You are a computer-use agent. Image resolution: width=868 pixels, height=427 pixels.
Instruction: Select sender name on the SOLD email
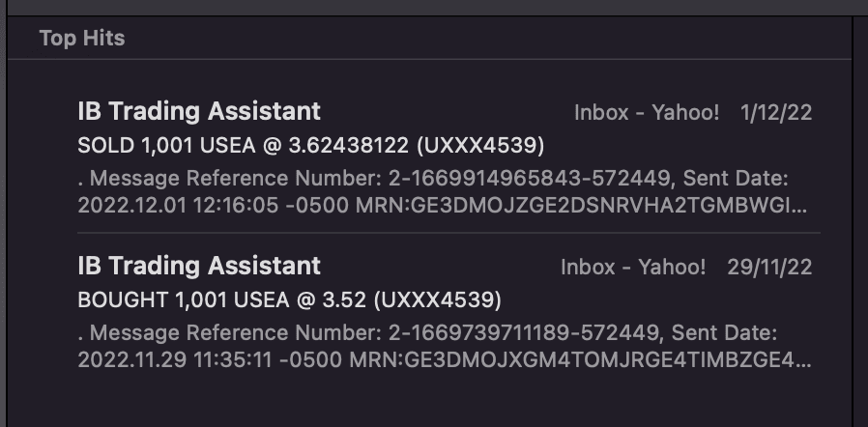tap(199, 111)
